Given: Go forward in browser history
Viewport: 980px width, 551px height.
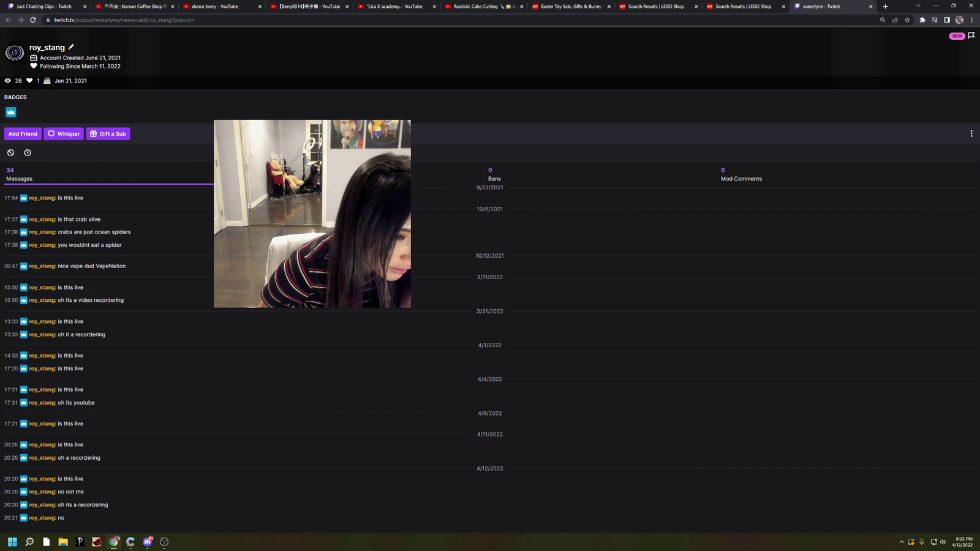Looking at the screenshot, I should pos(20,20).
